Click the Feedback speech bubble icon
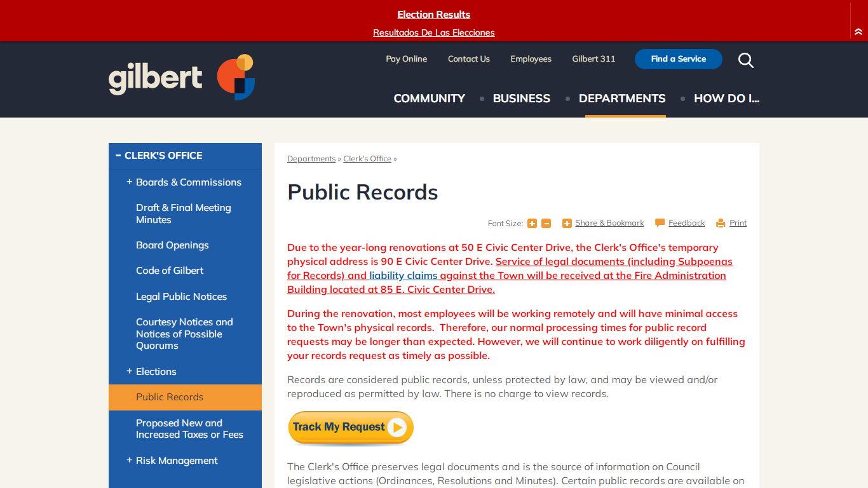 [x=660, y=223]
